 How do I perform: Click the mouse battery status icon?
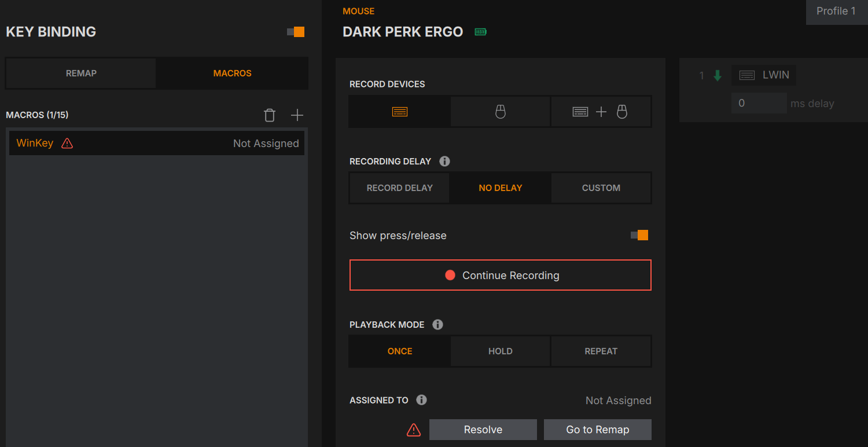click(481, 32)
